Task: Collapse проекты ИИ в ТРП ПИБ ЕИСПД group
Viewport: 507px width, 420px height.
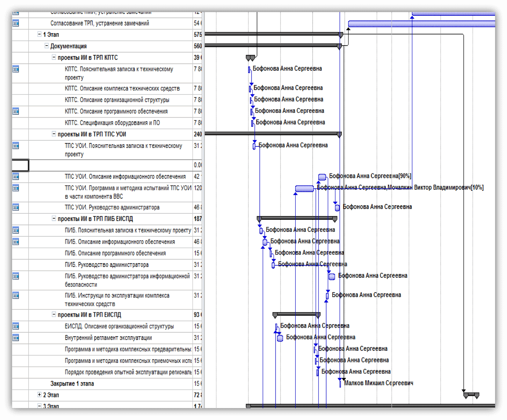Action: [x=54, y=219]
